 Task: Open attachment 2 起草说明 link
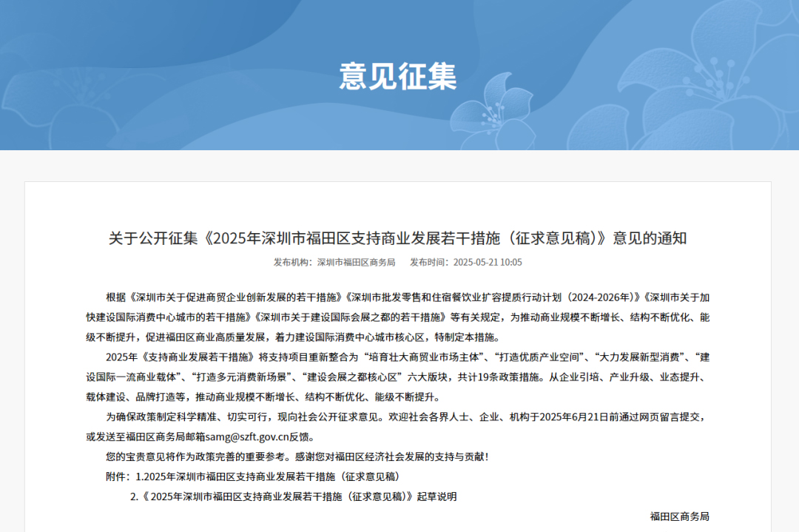pos(294,496)
